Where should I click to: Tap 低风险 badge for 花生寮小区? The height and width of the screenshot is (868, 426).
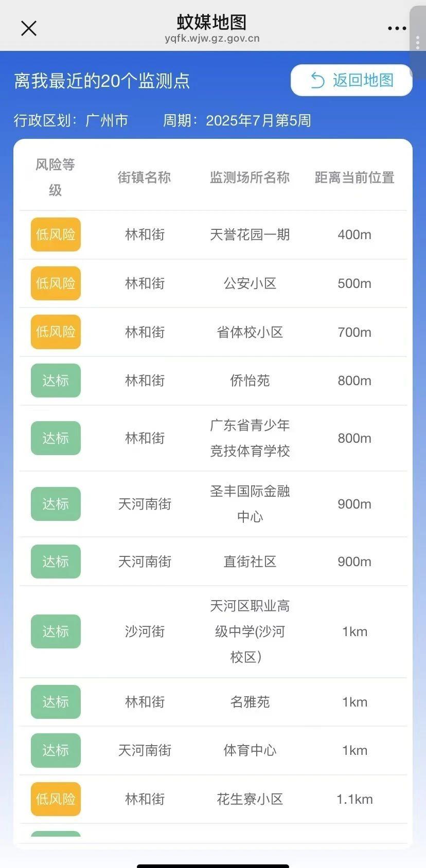pyautogui.click(x=56, y=799)
